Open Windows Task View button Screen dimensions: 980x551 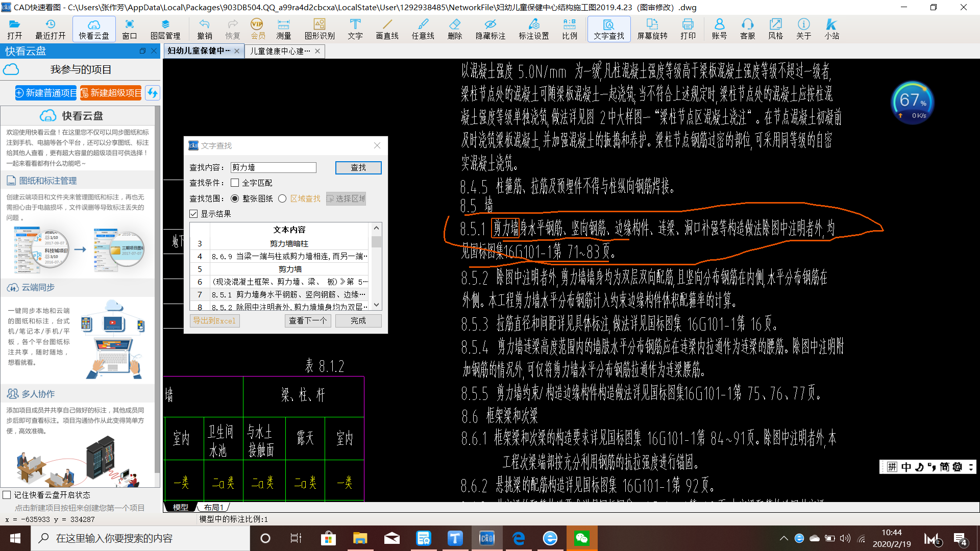click(296, 538)
